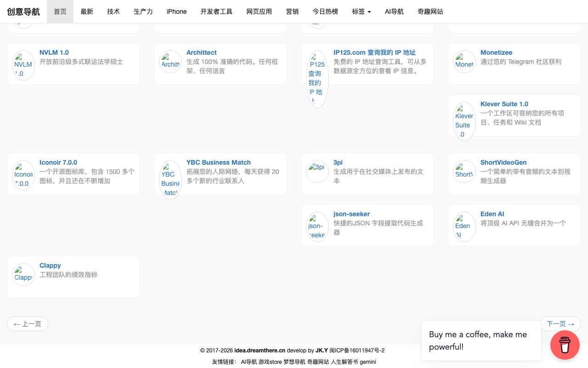Click the 3pi logo thumbnail
The width and height of the screenshot is (588, 368).
[x=317, y=172]
